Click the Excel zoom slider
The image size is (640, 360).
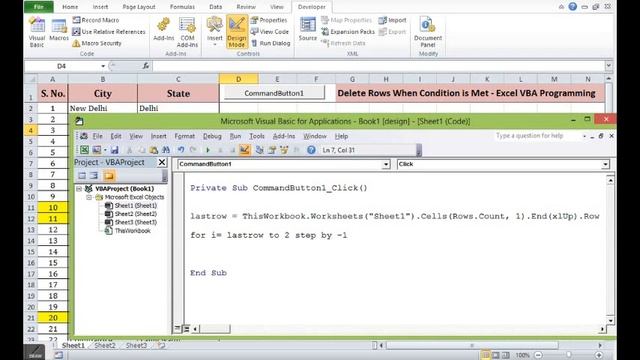568,355
